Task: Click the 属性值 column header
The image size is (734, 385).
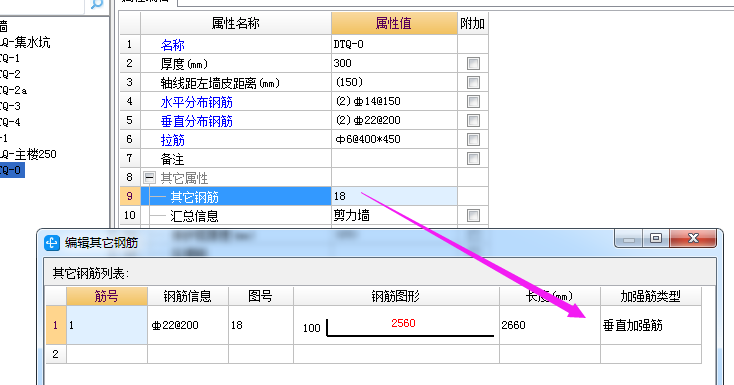Action: click(x=394, y=23)
